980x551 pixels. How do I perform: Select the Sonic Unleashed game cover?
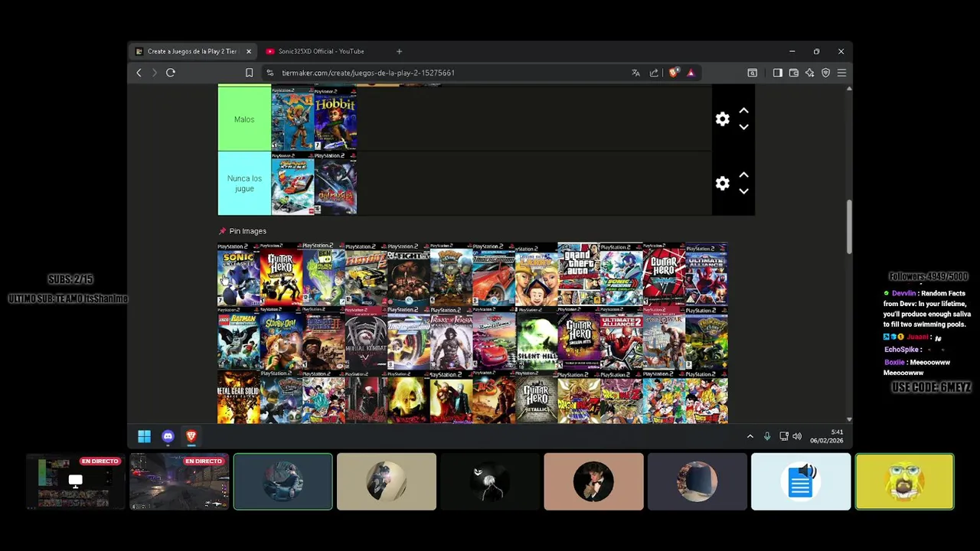point(239,274)
